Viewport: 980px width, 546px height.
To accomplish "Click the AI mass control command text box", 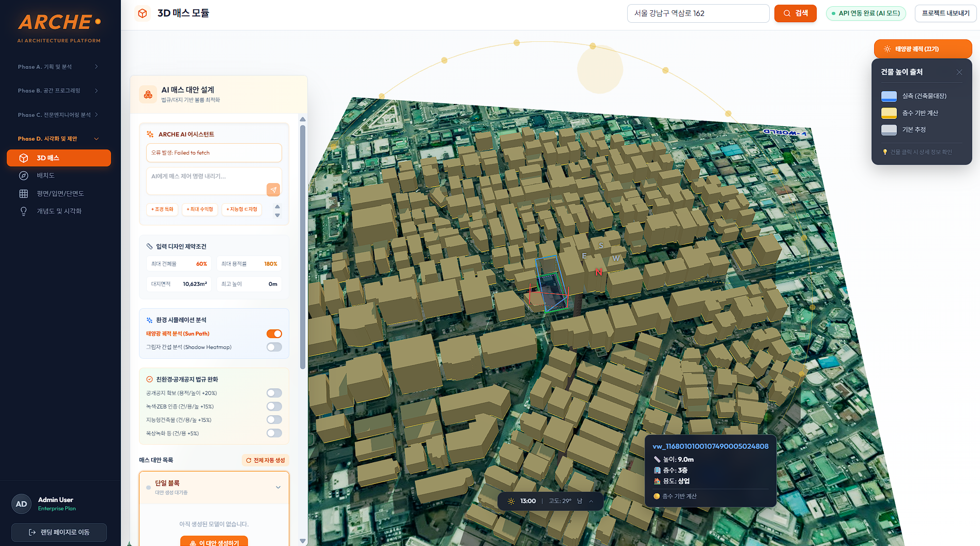I will (x=214, y=181).
